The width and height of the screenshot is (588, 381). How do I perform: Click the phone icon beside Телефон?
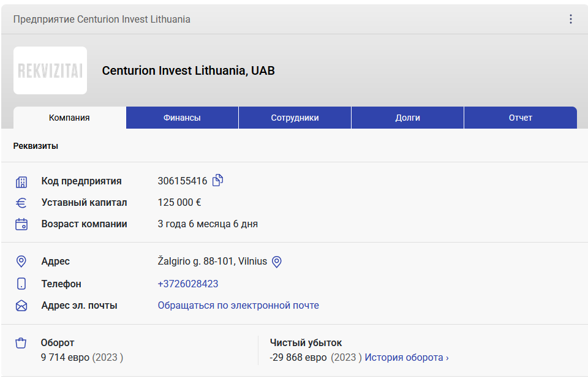click(21, 284)
